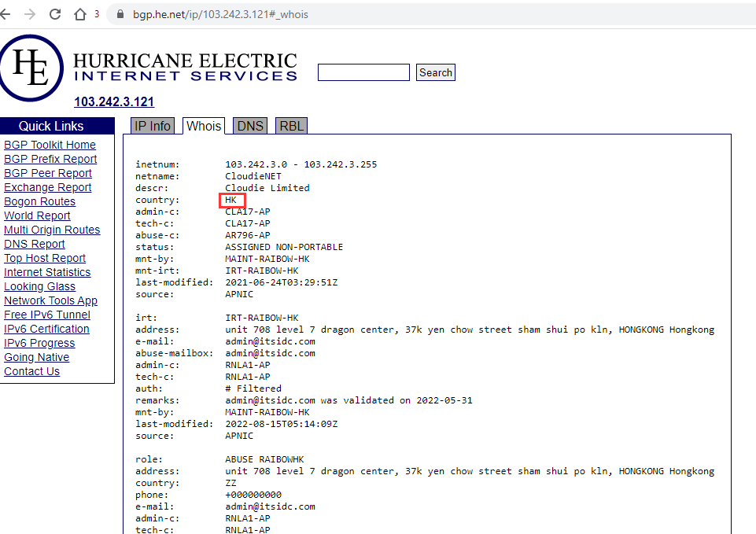Screen dimensions: 756x534
Task: Open the Looking Glass link
Action: tap(39, 286)
